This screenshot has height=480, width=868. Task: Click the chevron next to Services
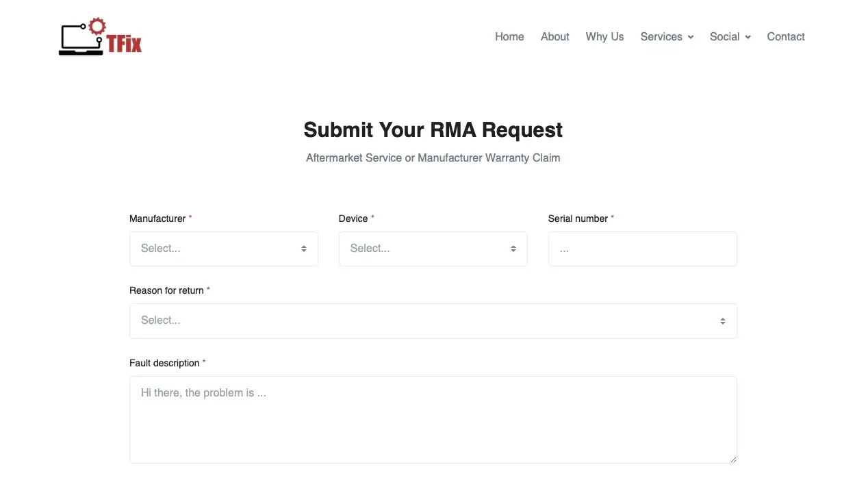click(x=691, y=37)
